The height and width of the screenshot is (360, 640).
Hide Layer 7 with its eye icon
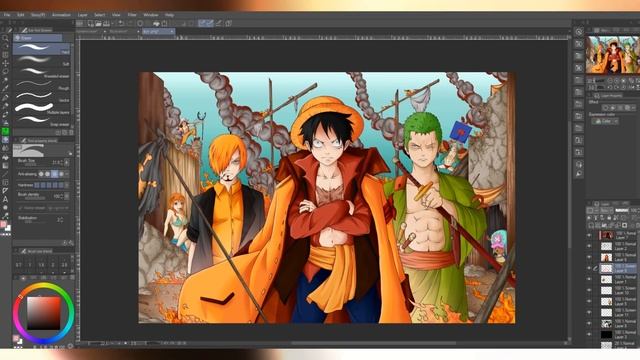[589, 236]
